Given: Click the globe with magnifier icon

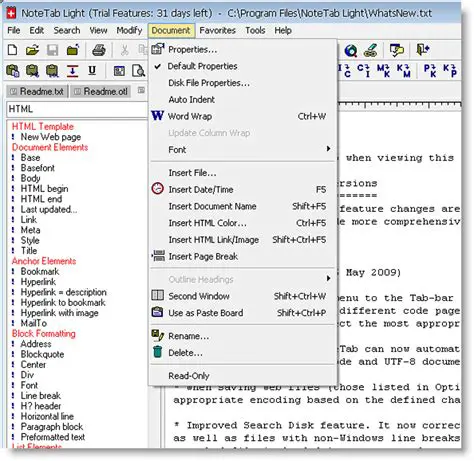Looking at the screenshot, I should [351, 51].
